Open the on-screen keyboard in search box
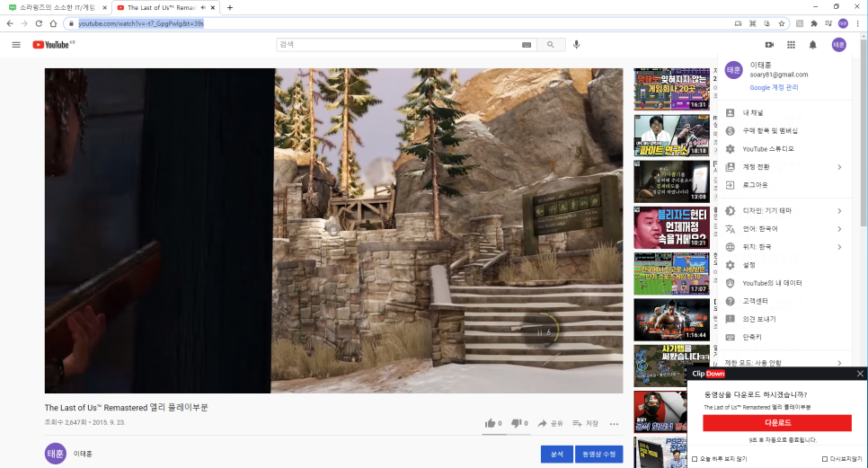This screenshot has height=468, width=868. click(x=527, y=45)
